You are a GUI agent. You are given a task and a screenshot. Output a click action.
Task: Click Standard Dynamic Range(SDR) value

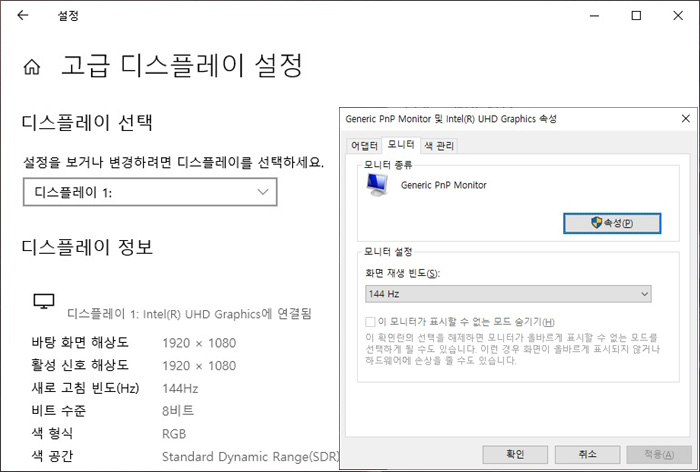coord(251,457)
